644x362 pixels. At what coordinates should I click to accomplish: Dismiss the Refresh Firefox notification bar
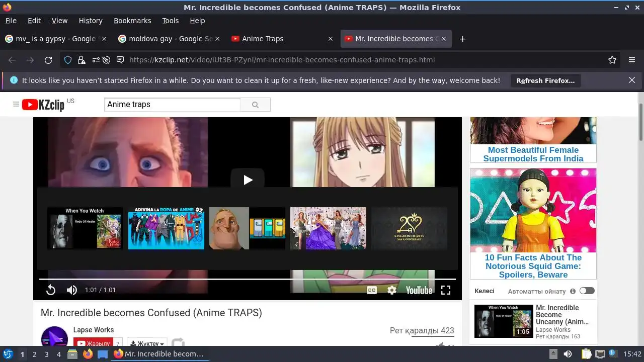(632, 80)
